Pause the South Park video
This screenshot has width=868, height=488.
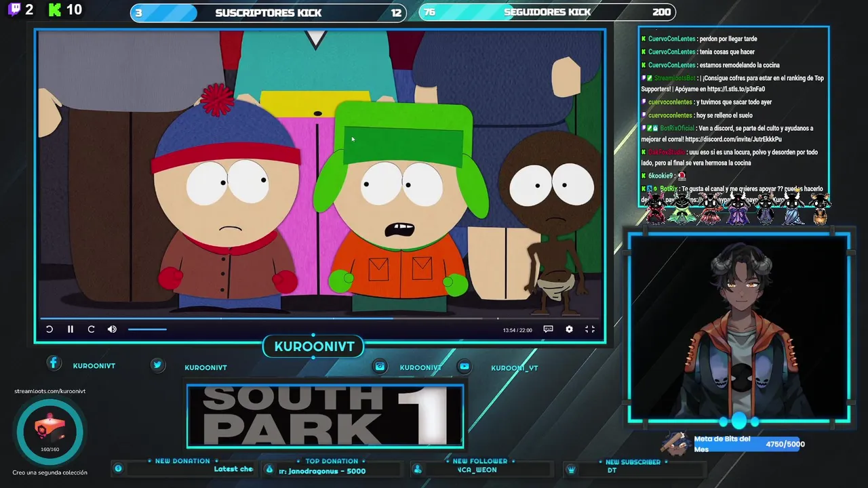pyautogui.click(x=70, y=329)
